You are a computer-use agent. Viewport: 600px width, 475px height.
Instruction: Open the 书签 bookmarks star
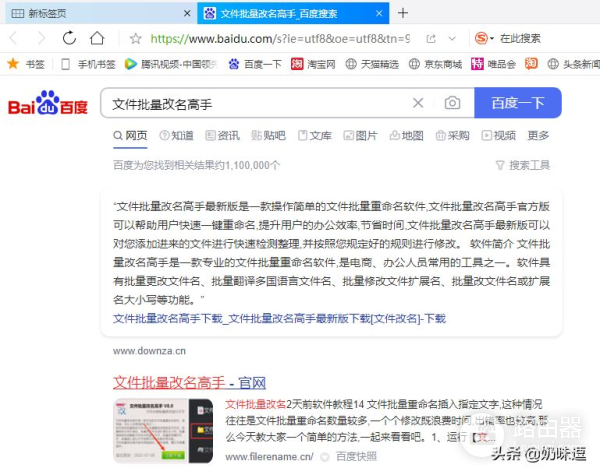coord(26,64)
